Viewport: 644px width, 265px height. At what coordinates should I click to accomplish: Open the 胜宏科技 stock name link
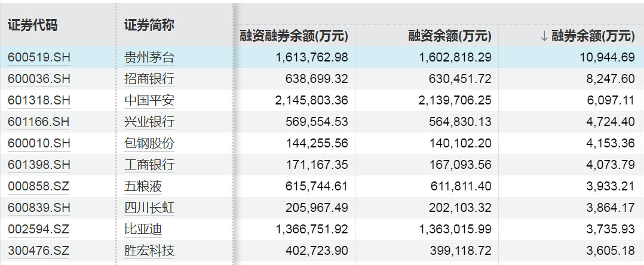click(149, 250)
